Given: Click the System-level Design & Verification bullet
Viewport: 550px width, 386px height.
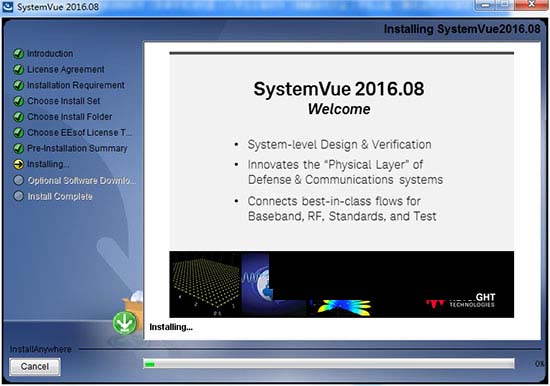Looking at the screenshot, I should pyautogui.click(x=339, y=145).
